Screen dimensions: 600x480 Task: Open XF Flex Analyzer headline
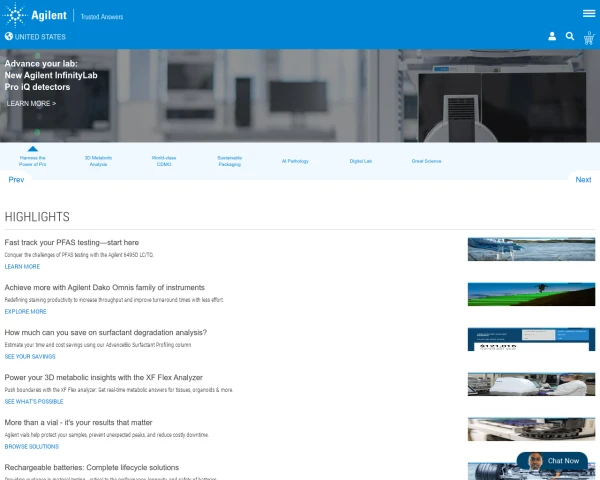tap(104, 377)
